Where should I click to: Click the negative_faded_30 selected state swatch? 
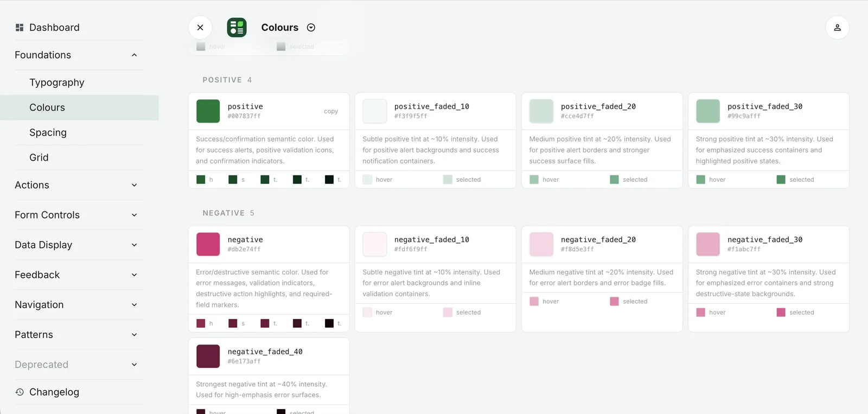781,313
